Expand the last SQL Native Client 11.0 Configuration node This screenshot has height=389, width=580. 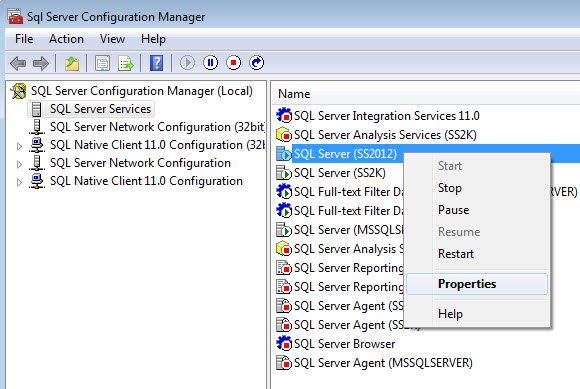pos(19,182)
